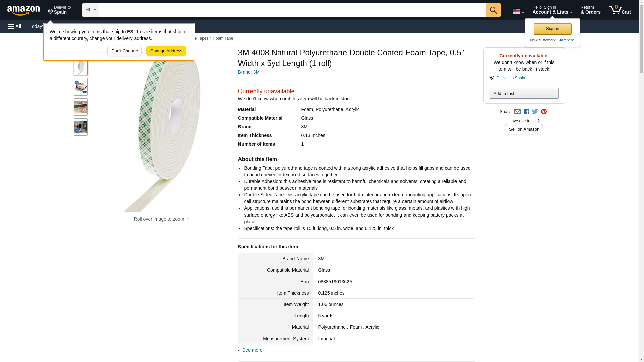
Task: Share the product on Facebook
Action: [x=526, y=112]
